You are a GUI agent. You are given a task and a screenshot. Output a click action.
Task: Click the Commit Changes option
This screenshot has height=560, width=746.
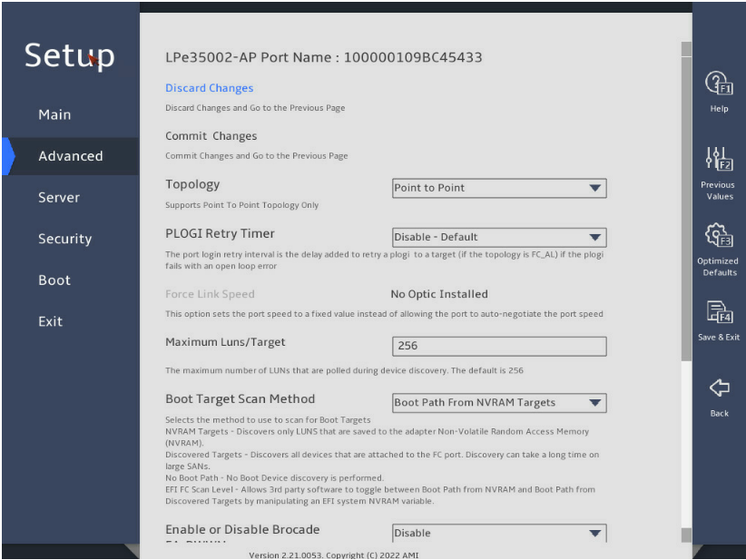pos(211,136)
